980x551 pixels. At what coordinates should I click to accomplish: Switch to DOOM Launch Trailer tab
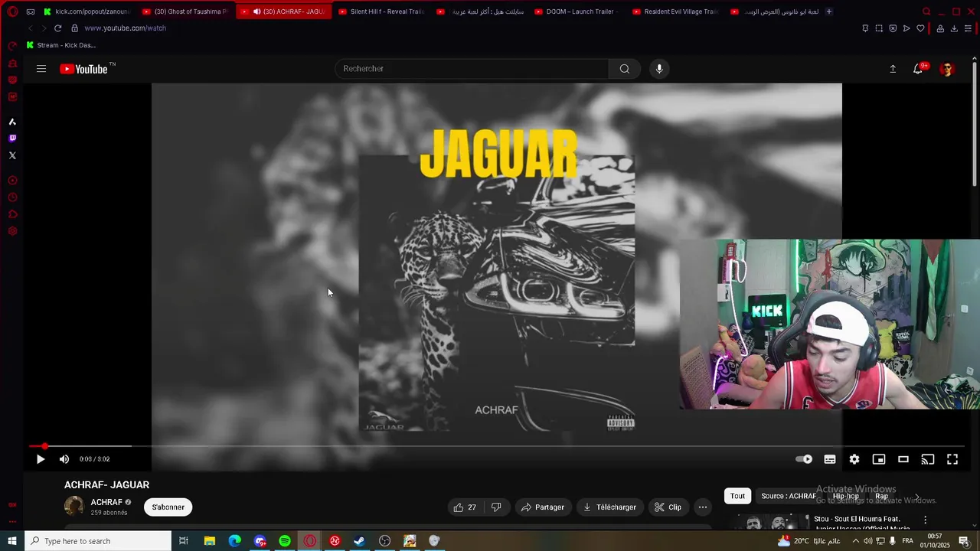coord(577,11)
